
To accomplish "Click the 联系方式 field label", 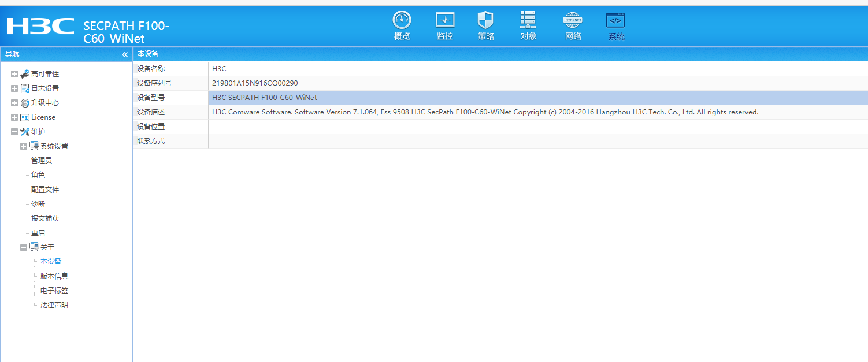I will [151, 141].
